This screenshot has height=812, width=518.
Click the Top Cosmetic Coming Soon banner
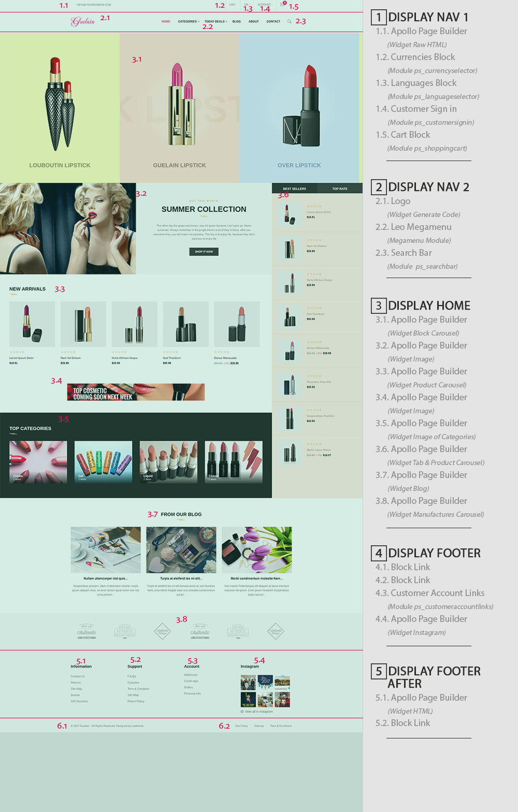pyautogui.click(x=136, y=392)
